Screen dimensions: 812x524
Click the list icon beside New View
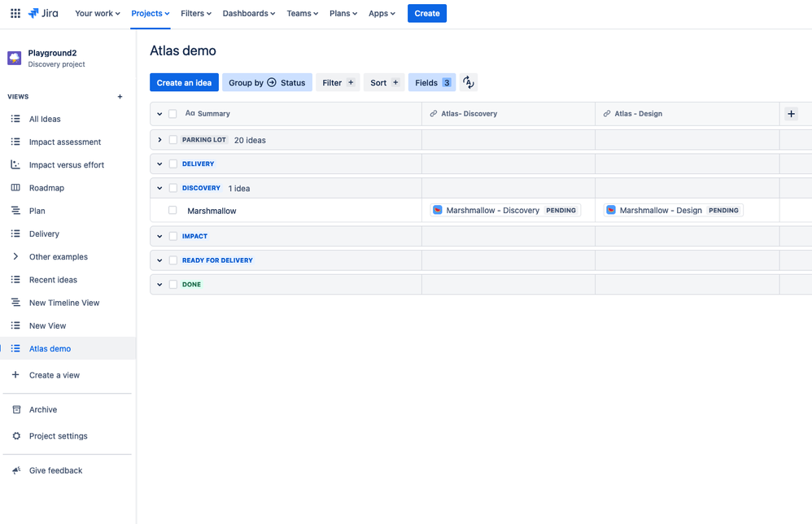point(15,325)
